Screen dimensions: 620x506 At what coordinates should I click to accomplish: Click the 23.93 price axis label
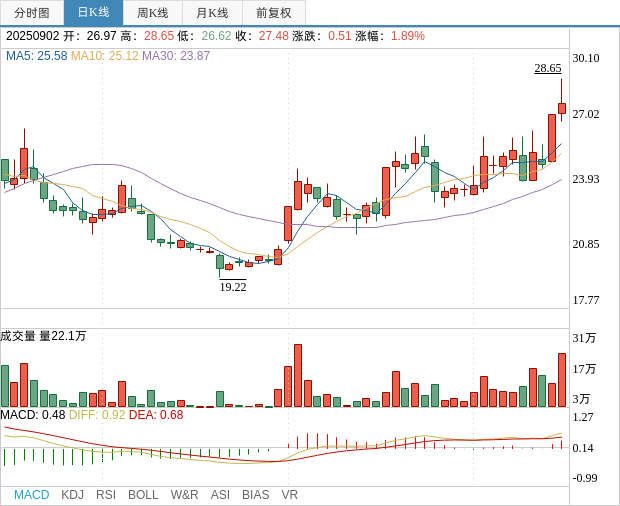coord(586,179)
